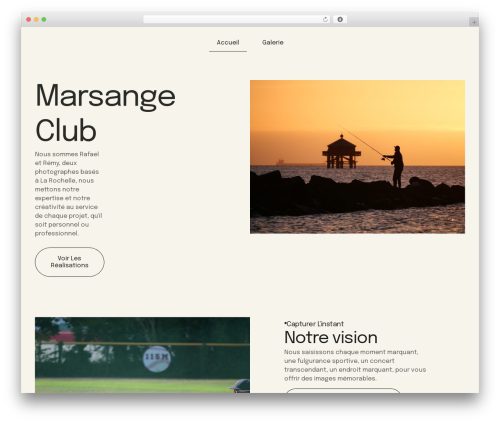Close the browser window with red button

pyautogui.click(x=29, y=19)
